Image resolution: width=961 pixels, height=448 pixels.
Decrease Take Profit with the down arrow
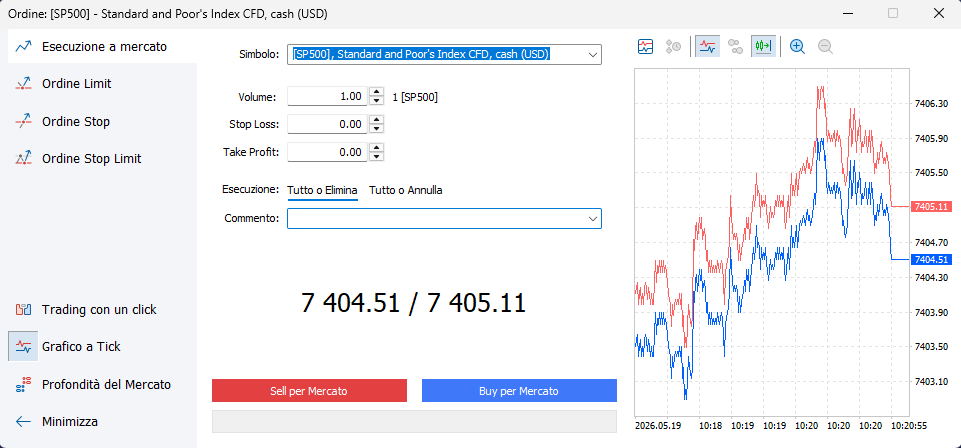(x=377, y=156)
